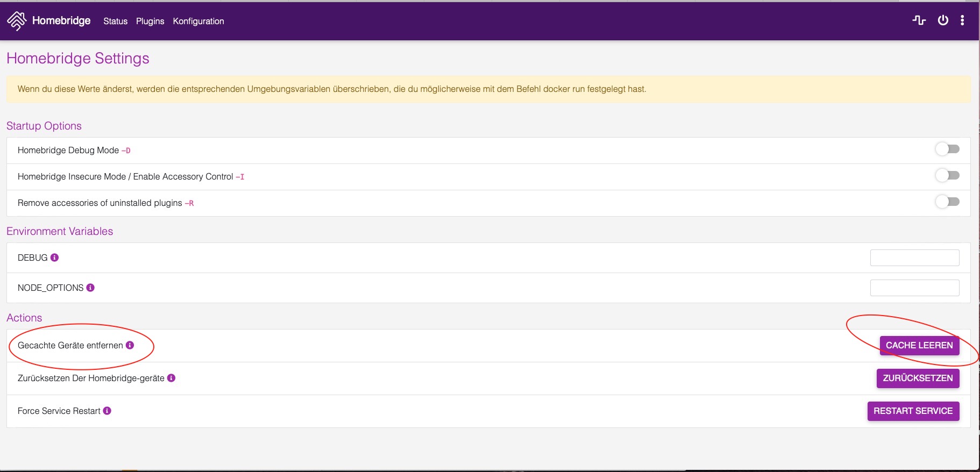Show info for Gecachte Geräte entfernen
This screenshot has width=980, height=472.
coord(130,345)
